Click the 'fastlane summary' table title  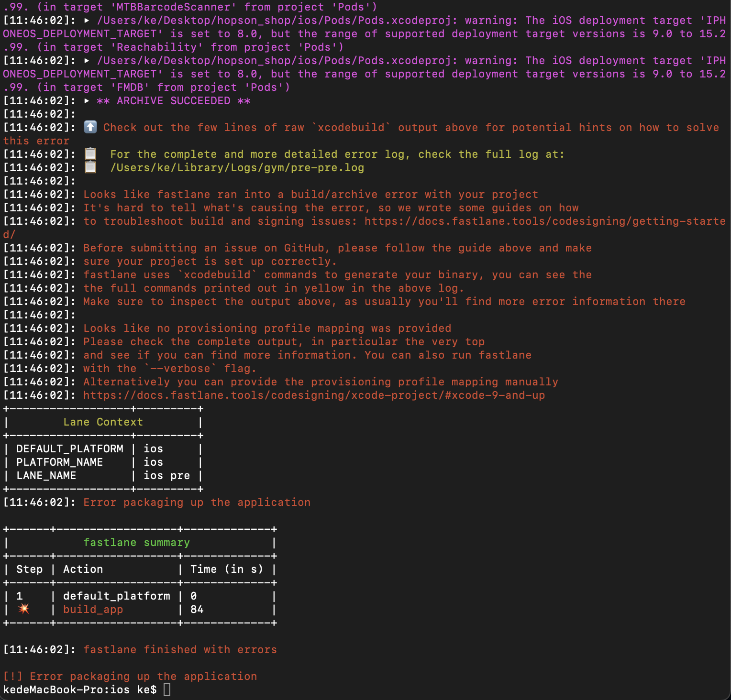[137, 542]
